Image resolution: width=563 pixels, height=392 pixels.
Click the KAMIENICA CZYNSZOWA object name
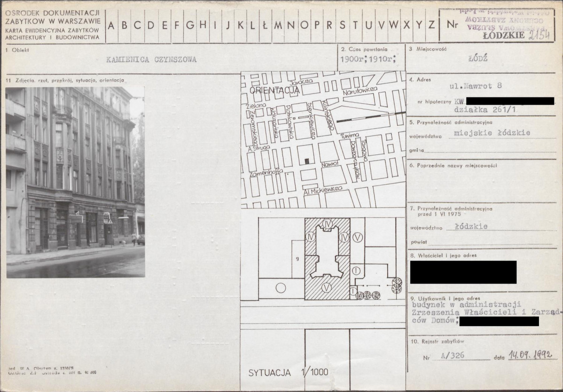pos(151,60)
